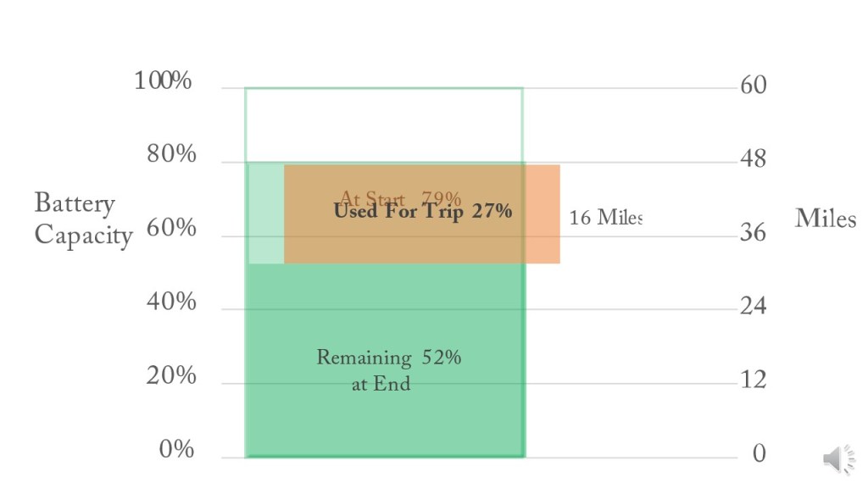
Task: Click the Remaining 52% at End label
Action: coord(388,370)
